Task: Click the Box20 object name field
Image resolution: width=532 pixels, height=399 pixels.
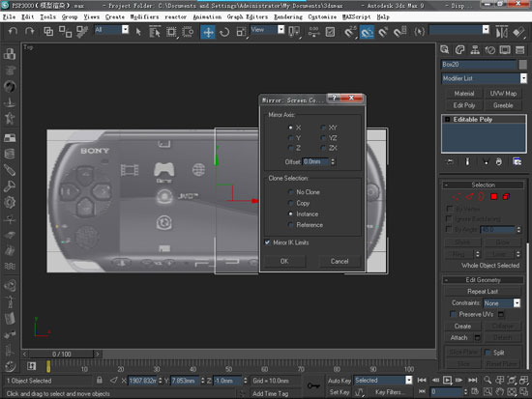Action: click(479, 65)
